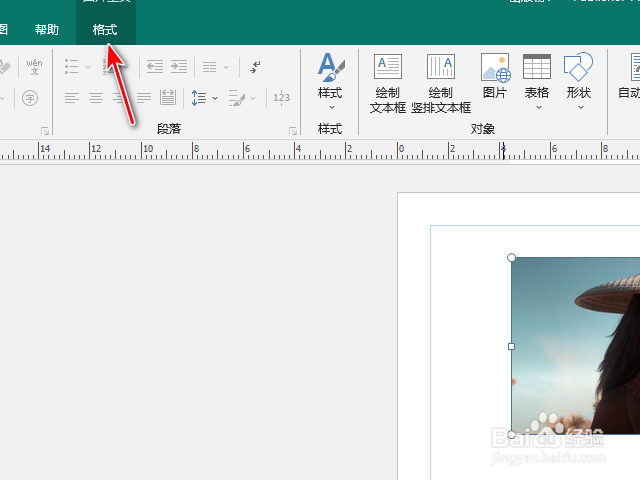Click the picture's bottom-left corner handle
Image resolution: width=640 pixels, height=480 pixels.
511,435
